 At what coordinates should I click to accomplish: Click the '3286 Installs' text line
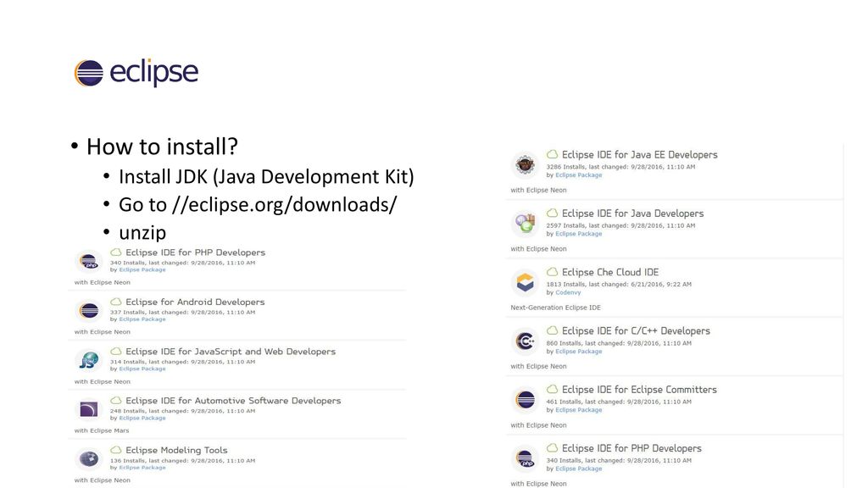620,167
